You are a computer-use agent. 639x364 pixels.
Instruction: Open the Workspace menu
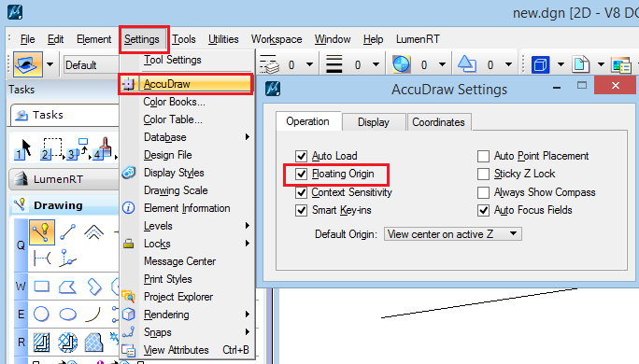coord(277,39)
